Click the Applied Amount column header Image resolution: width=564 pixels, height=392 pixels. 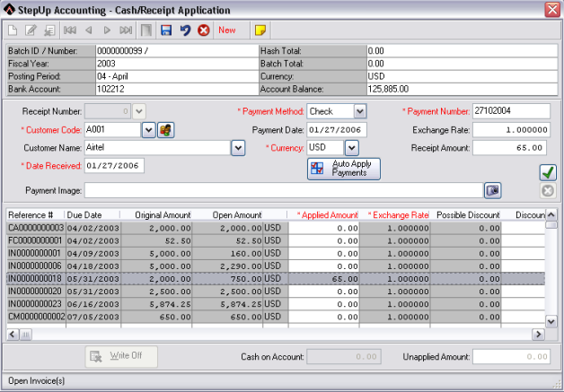coord(323,215)
